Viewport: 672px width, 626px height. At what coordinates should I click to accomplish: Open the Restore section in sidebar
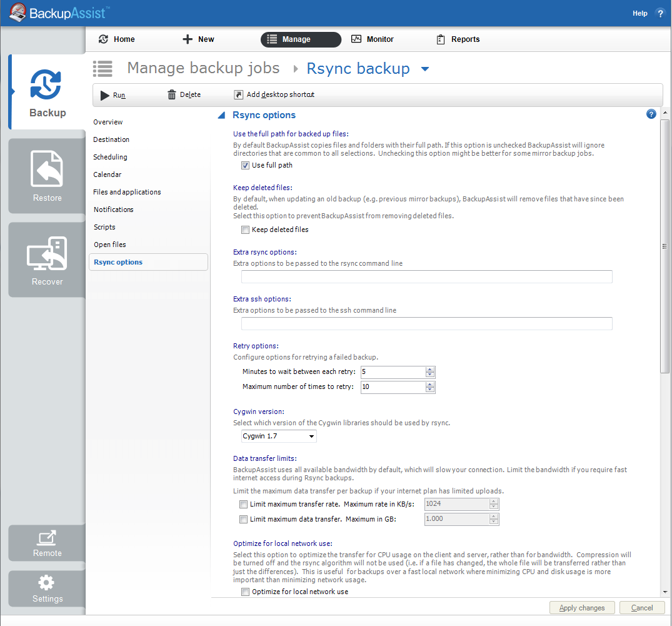coord(47,175)
